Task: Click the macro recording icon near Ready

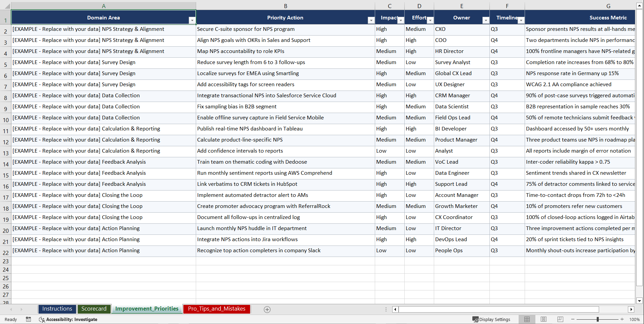Action: 28,319
